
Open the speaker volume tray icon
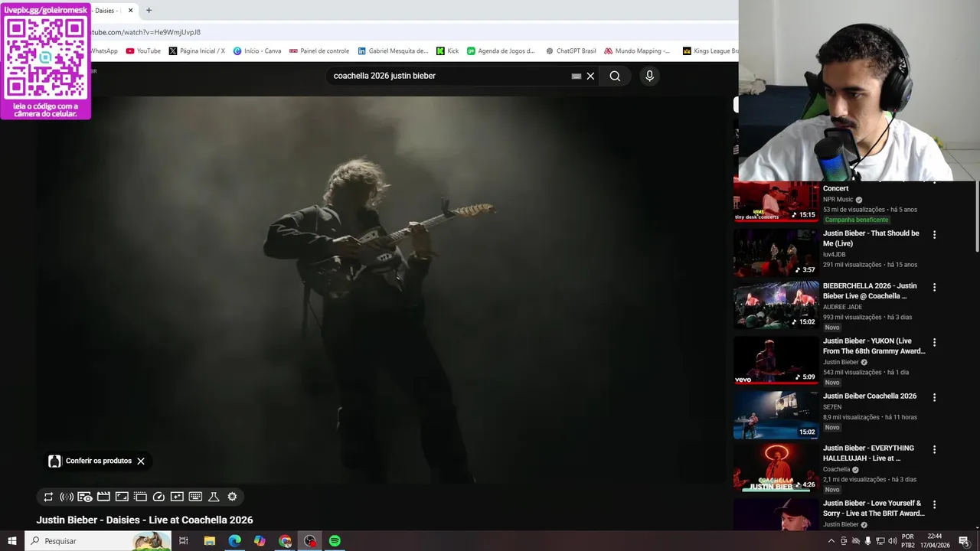892,541
